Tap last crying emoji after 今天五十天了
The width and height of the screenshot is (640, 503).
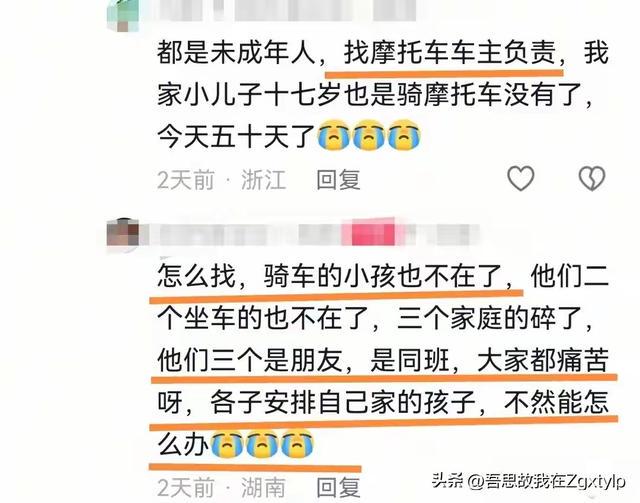(x=404, y=135)
